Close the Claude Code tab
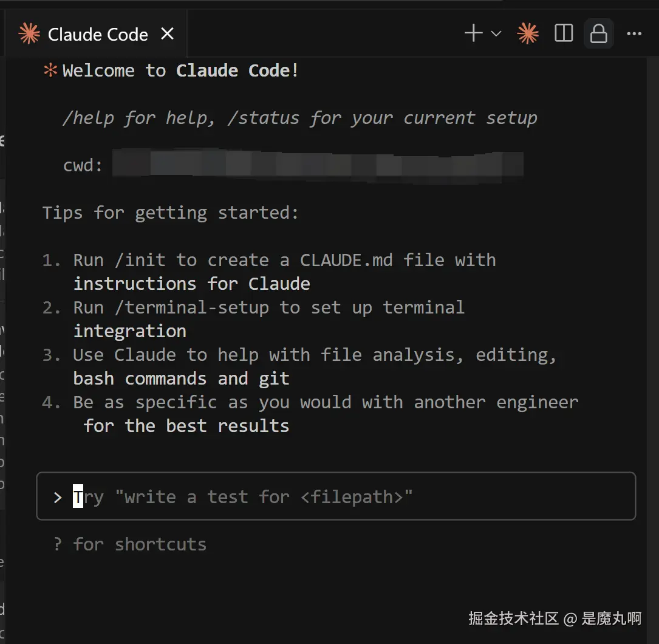This screenshot has height=644, width=659. 167,34
